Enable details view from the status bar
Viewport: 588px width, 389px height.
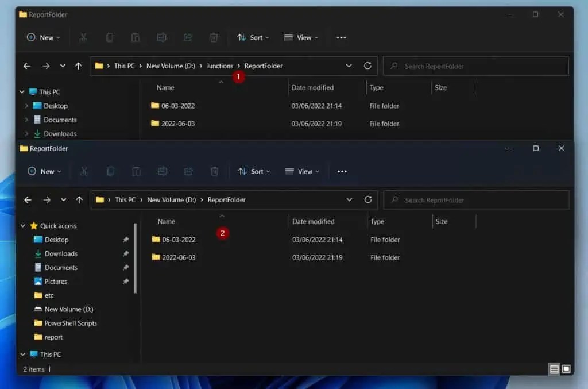coord(554,369)
